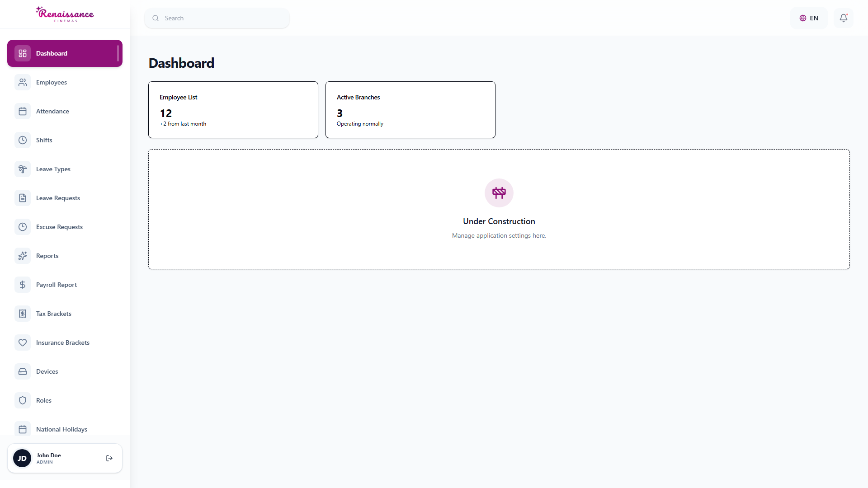Select Excuse Requests in the sidebar
This screenshot has width=868, height=488.
[65, 227]
